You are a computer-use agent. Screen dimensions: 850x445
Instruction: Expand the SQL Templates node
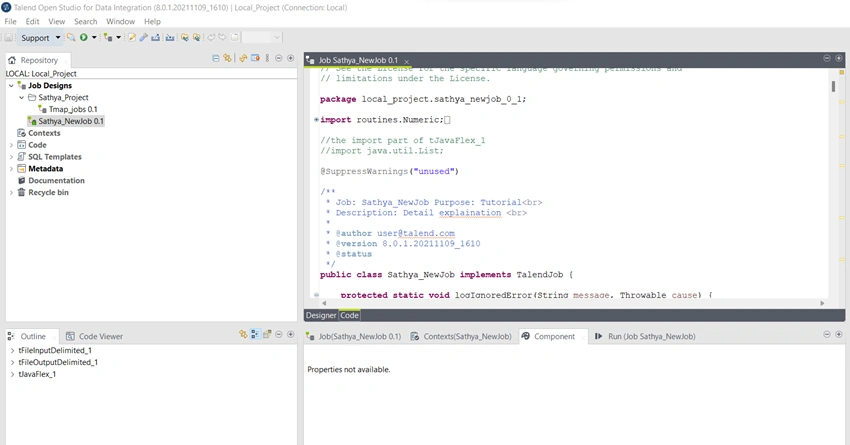click(x=11, y=157)
